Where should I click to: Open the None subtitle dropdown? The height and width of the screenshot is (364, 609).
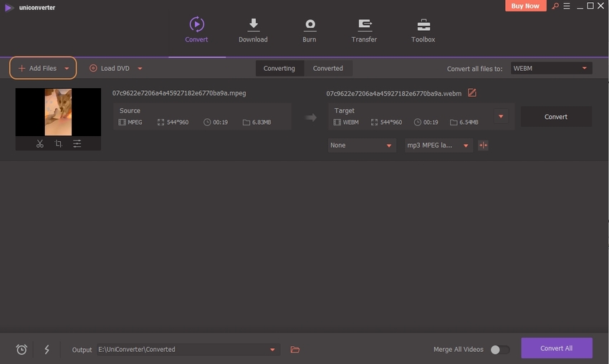(361, 145)
